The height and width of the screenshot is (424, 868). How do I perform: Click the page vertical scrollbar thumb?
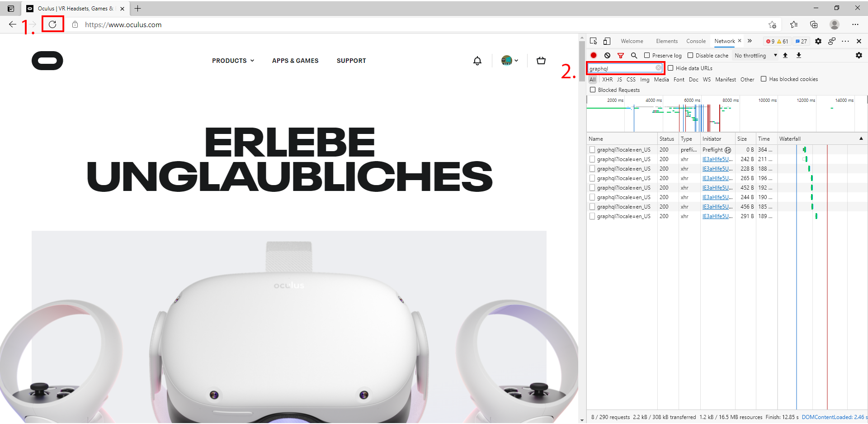click(x=582, y=62)
